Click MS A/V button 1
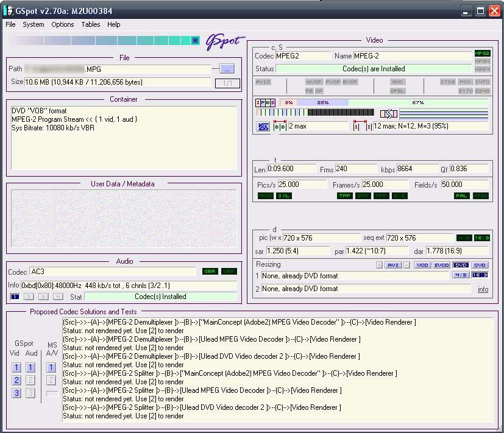Image resolution: width=504 pixels, height=433 pixels. [x=51, y=367]
